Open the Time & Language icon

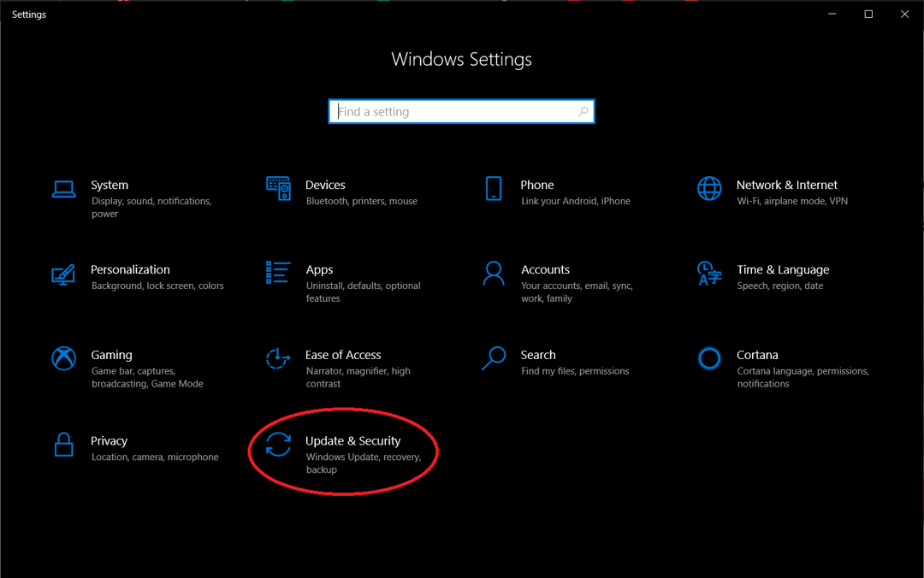pyautogui.click(x=709, y=274)
